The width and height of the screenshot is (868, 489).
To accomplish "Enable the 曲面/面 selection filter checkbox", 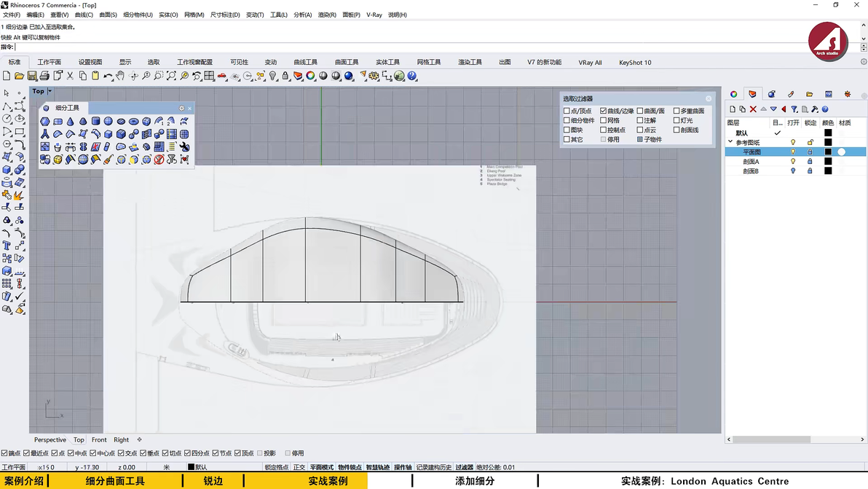I will (640, 111).
